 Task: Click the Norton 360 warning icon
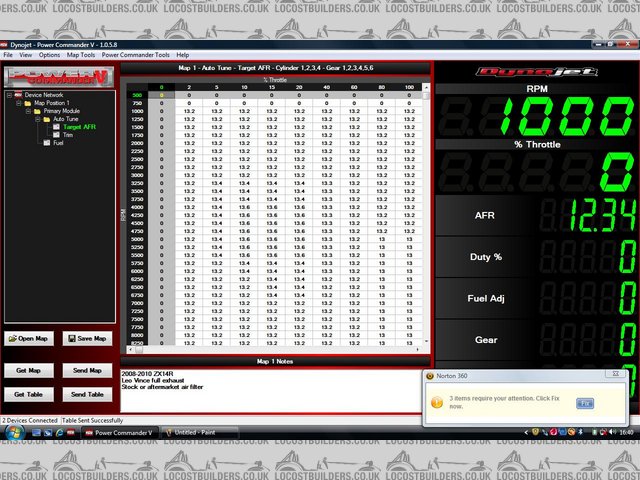tap(437, 402)
